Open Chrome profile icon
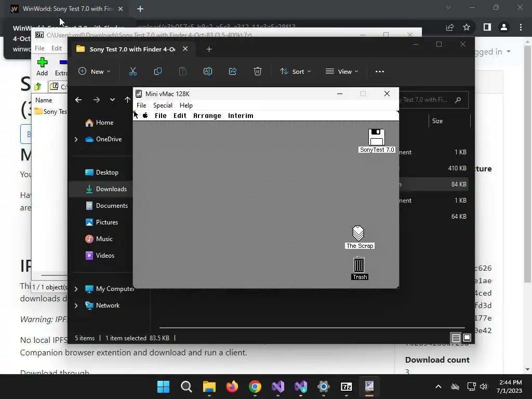Image resolution: width=532 pixels, height=399 pixels. tap(504, 27)
